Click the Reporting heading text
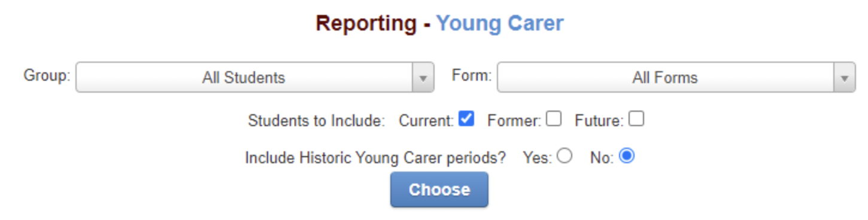This screenshot has height=220, width=868. [366, 23]
